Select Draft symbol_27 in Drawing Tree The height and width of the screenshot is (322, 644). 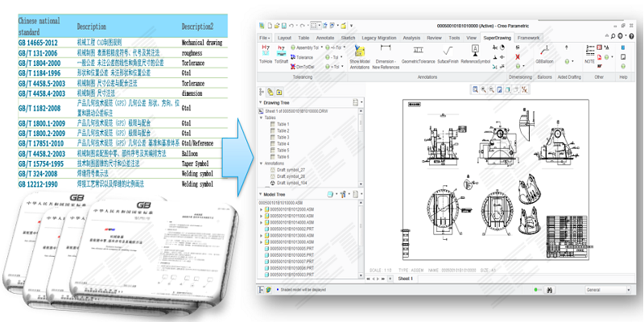[287, 170]
